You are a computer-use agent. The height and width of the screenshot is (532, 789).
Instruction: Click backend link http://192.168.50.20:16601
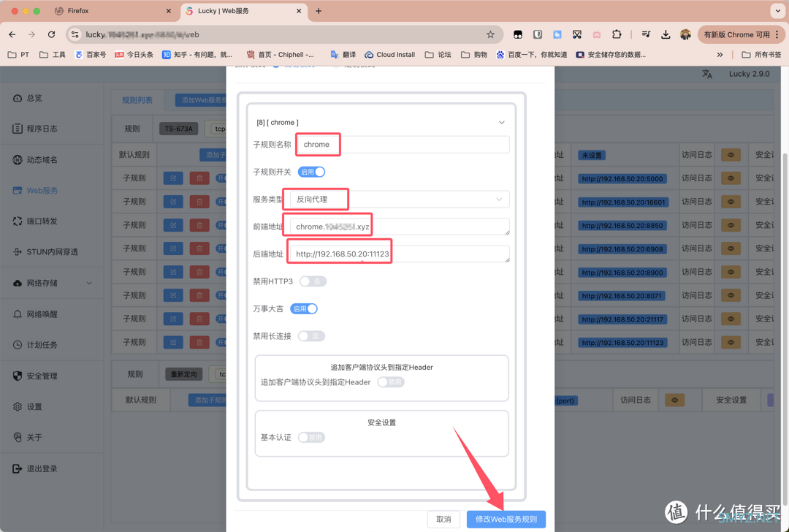pos(623,202)
